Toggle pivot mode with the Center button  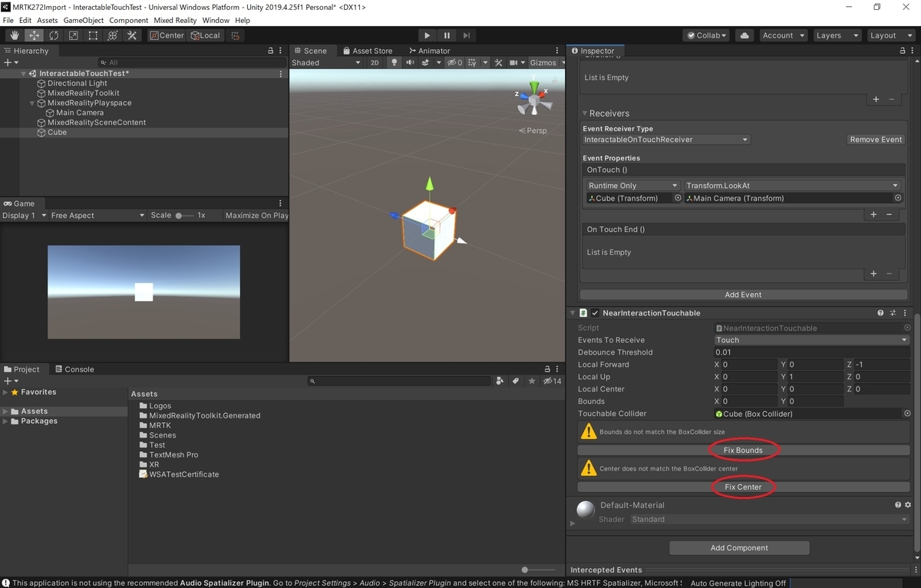point(167,35)
